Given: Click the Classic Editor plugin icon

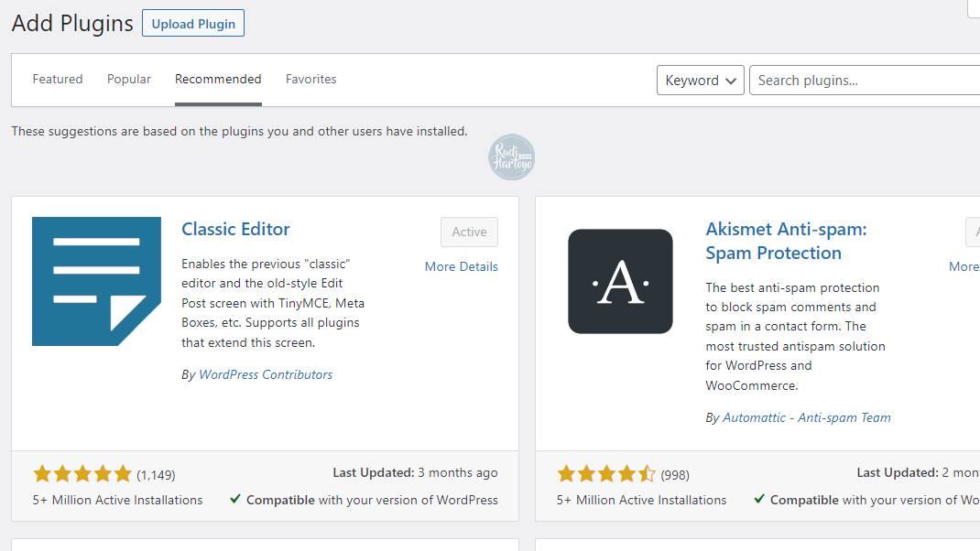Looking at the screenshot, I should 96,281.
